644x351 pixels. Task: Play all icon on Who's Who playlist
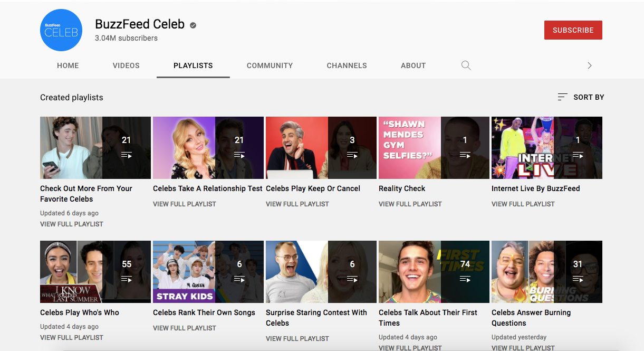pos(127,279)
